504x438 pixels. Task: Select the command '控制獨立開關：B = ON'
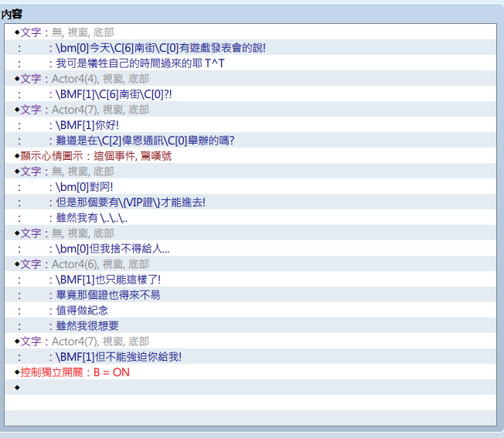250,372
